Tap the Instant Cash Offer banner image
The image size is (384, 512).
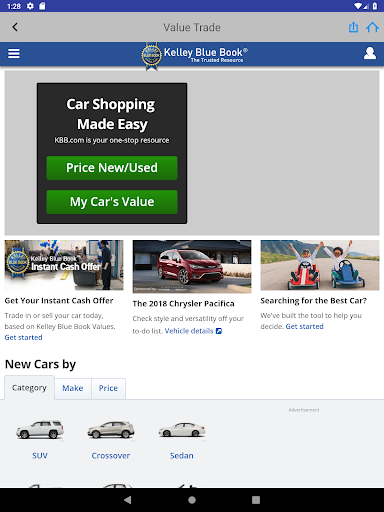tap(64, 265)
